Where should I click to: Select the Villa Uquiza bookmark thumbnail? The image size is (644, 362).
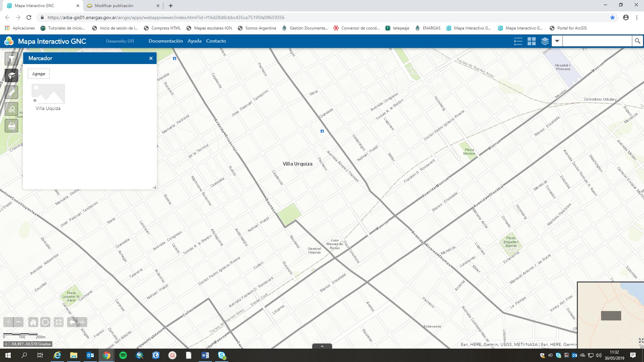pos(48,94)
